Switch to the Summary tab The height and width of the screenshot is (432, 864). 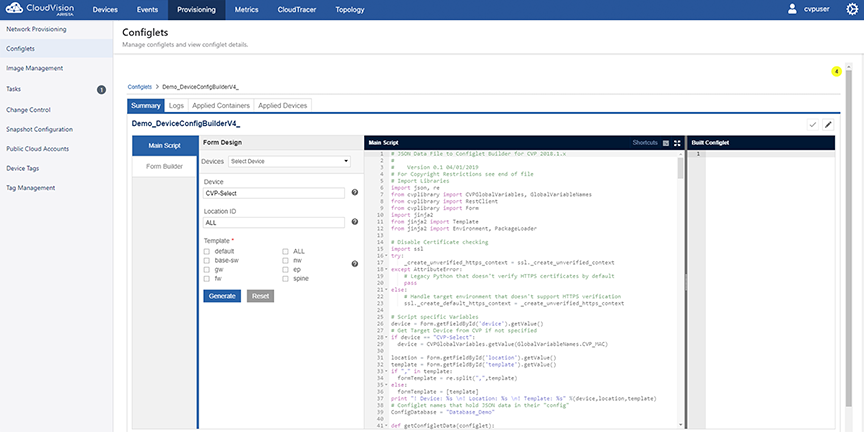pyautogui.click(x=145, y=105)
